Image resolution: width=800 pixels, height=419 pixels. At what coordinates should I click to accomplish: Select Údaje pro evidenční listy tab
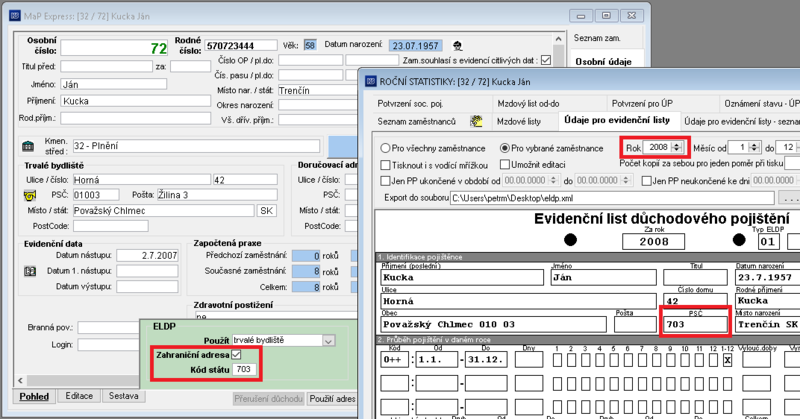click(x=617, y=120)
